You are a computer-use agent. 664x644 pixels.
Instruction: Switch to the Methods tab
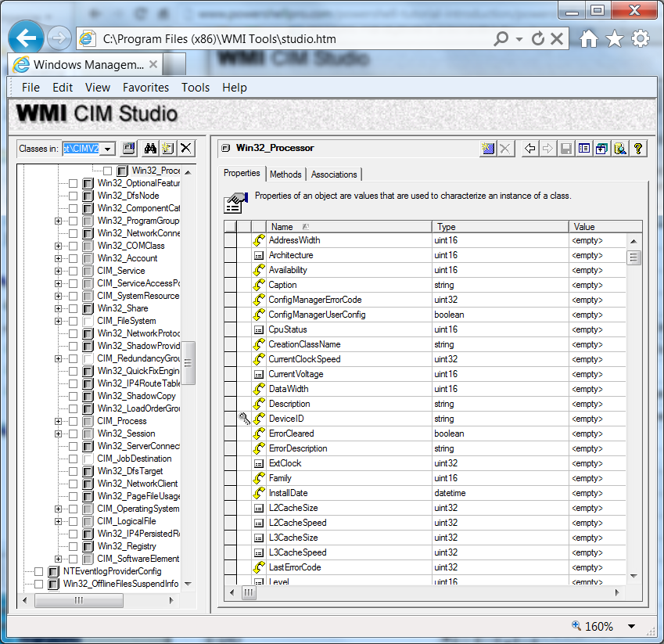(285, 174)
